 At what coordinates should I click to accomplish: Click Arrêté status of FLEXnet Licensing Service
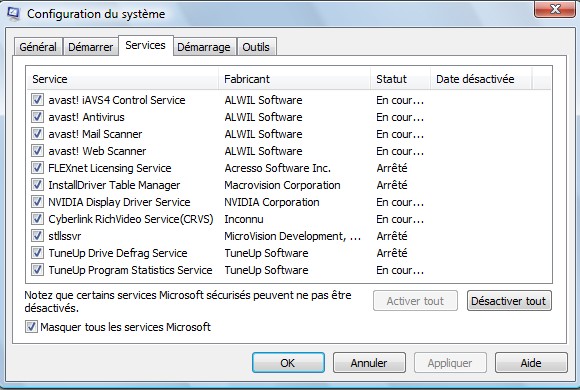[x=392, y=168]
